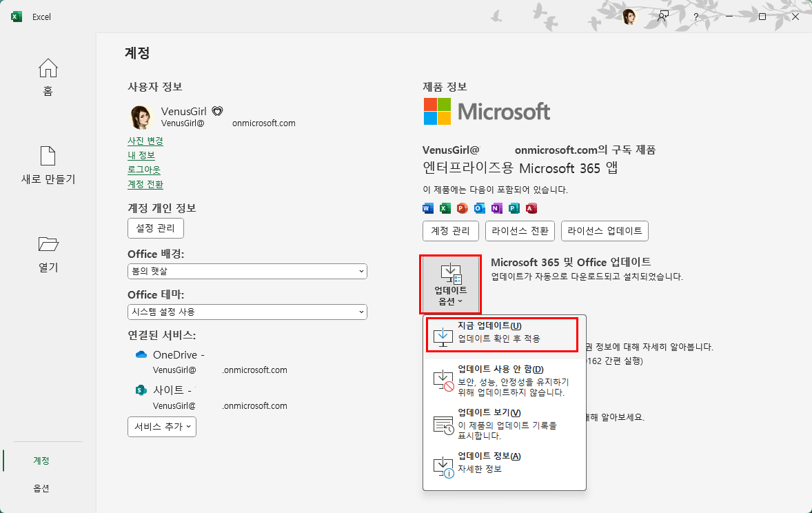This screenshot has height=513, width=812.
Task: Open 옵션 in the sidebar
Action: (41, 488)
